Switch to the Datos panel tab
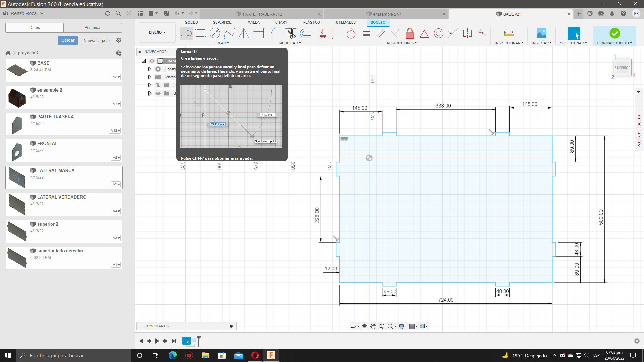The width and height of the screenshot is (644, 362). click(35, 28)
